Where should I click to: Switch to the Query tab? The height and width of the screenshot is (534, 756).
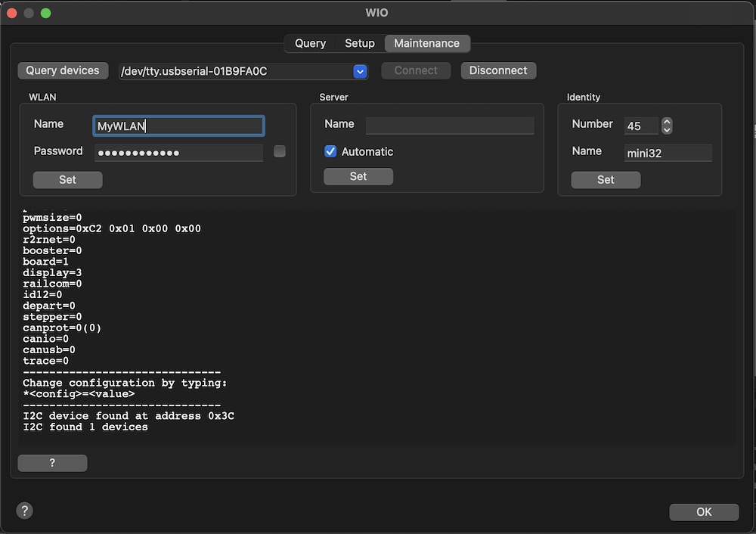click(310, 43)
